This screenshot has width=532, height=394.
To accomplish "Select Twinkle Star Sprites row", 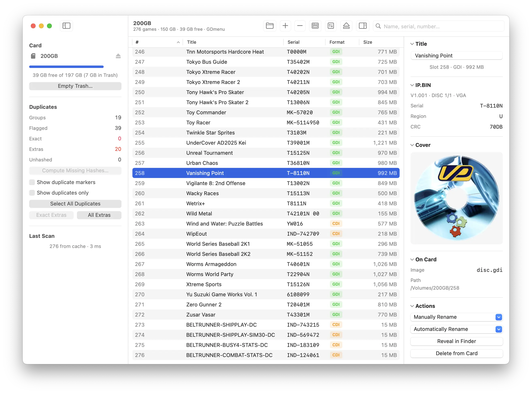I will coord(266,133).
